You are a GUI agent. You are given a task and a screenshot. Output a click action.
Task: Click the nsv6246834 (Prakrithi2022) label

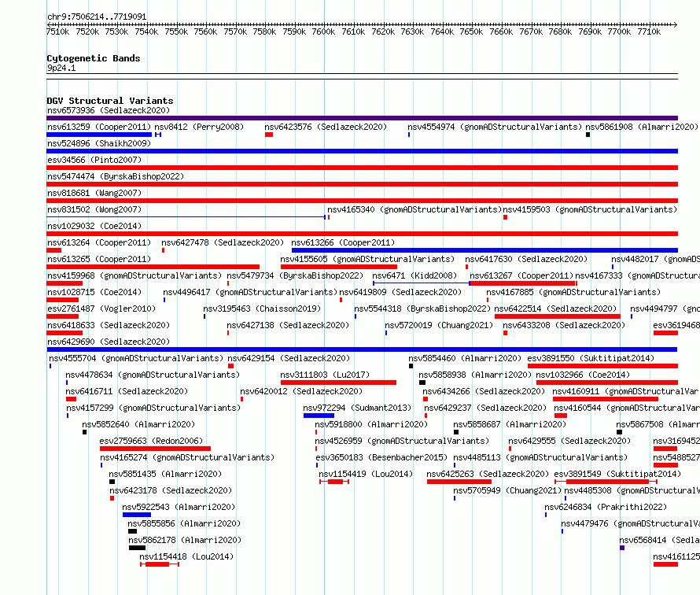tap(606, 507)
